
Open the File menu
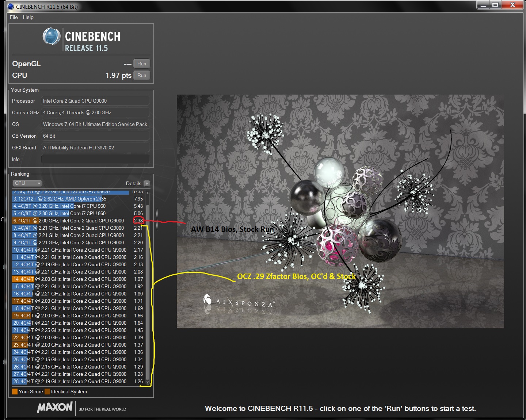click(14, 17)
